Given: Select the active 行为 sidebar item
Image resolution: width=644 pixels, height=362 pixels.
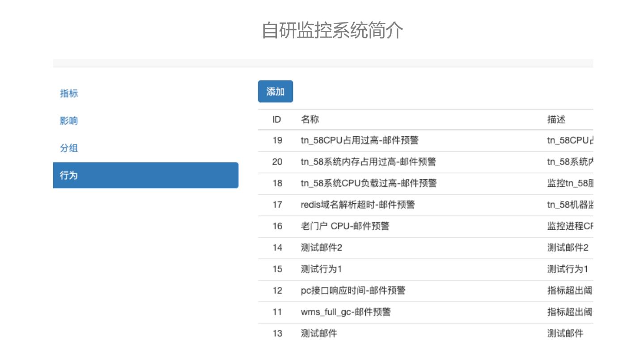Looking at the screenshot, I should (145, 175).
